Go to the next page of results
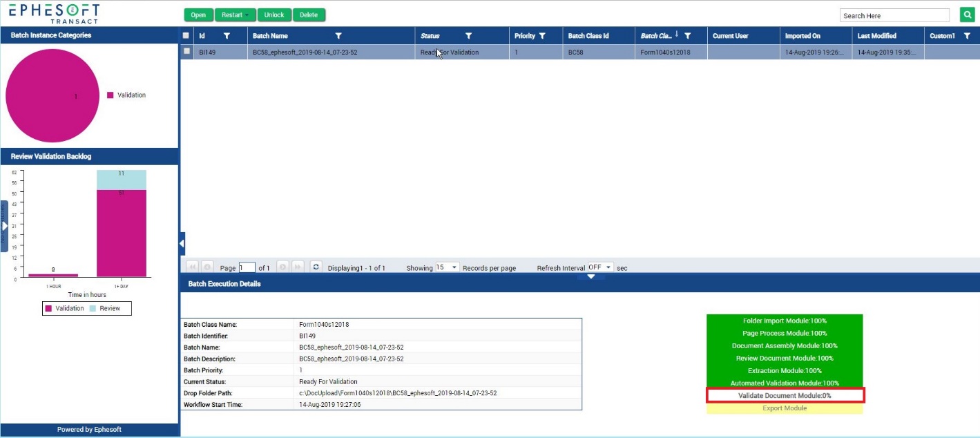The width and height of the screenshot is (980, 438). click(x=282, y=267)
